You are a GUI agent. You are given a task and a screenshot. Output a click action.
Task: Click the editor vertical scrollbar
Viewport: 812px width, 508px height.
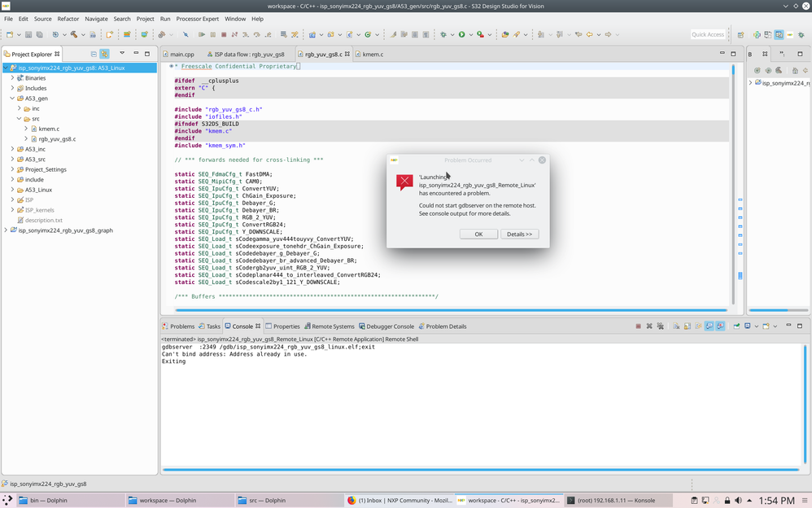click(x=733, y=184)
